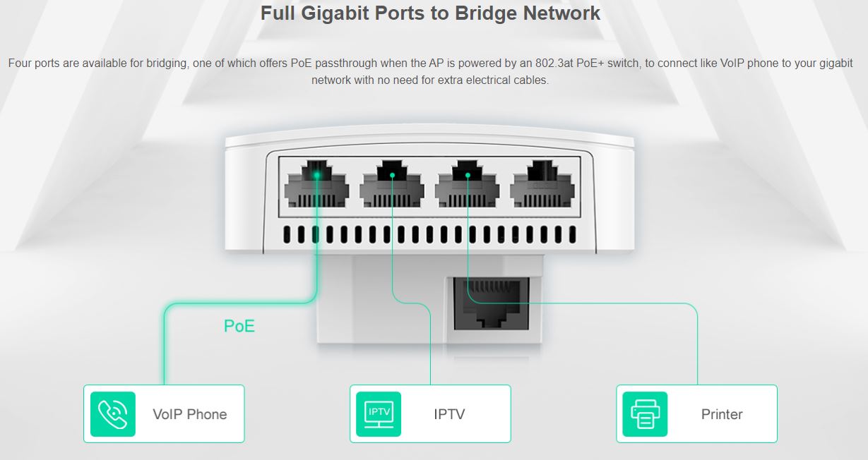Click the green VoIP phone icon
868x460 pixels.
(113, 414)
